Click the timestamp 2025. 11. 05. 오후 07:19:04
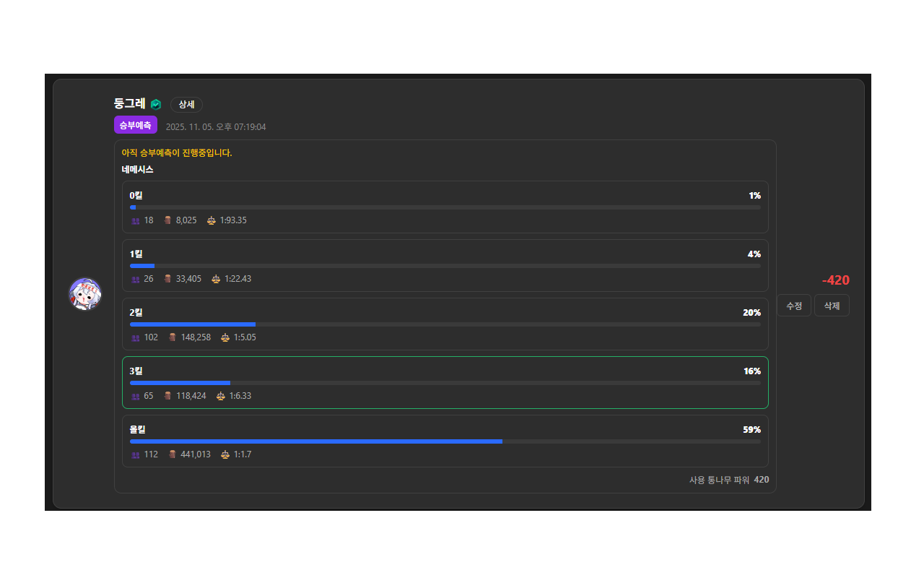Viewport: 924px width, 578px height. click(216, 126)
